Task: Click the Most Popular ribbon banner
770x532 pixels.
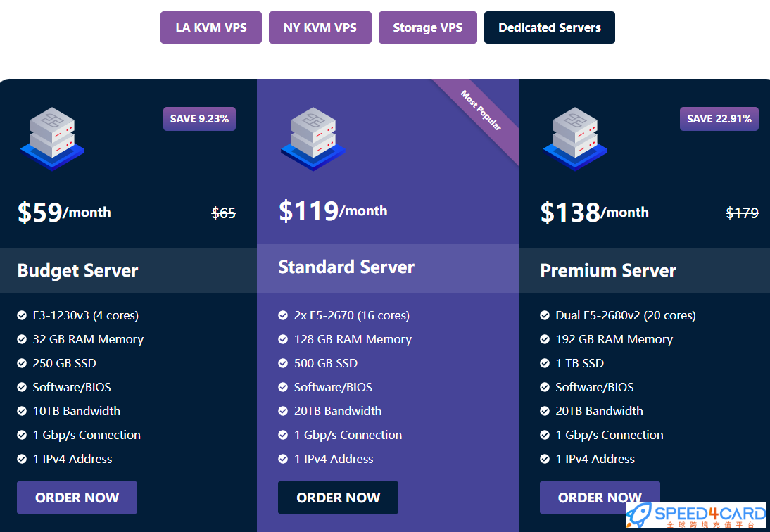Action: 481,111
